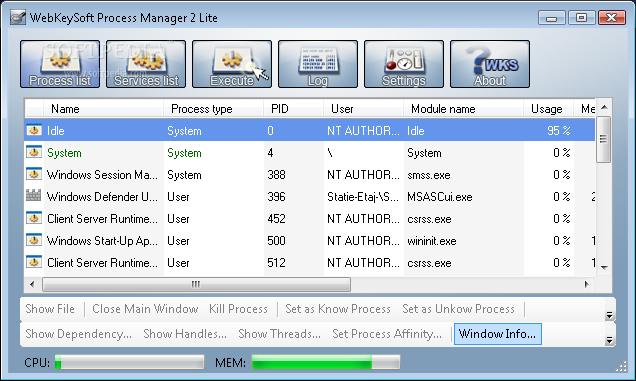Click the application icon in title bar
Screen dimensions: 636x381
point(18,18)
